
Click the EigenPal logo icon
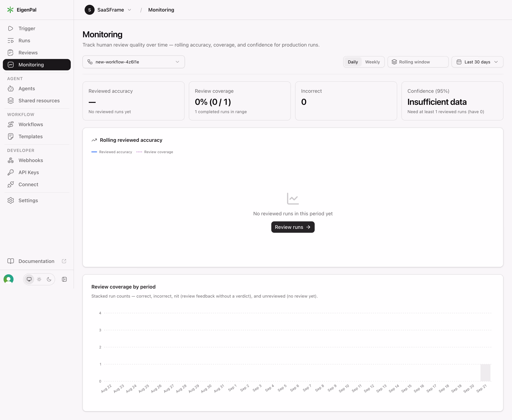tap(10, 10)
